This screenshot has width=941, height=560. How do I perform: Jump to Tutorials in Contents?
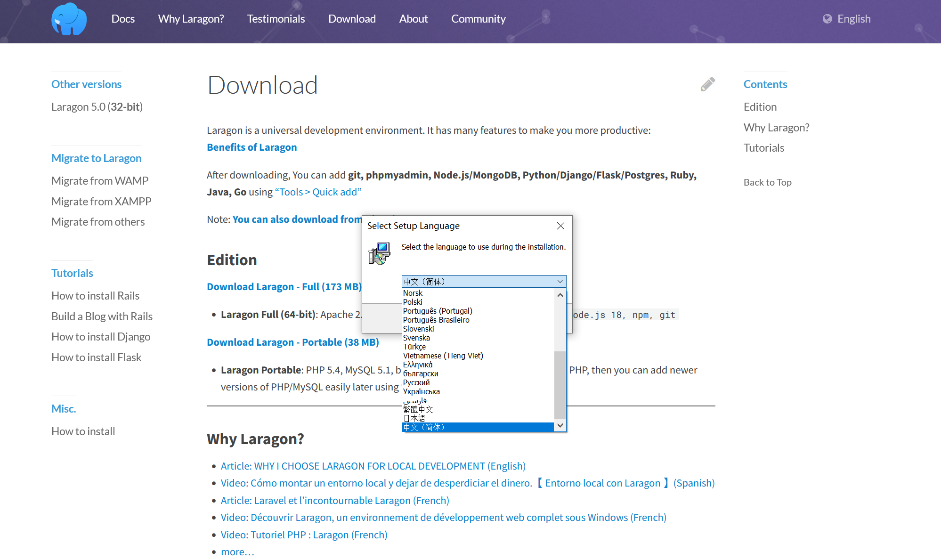coord(764,148)
